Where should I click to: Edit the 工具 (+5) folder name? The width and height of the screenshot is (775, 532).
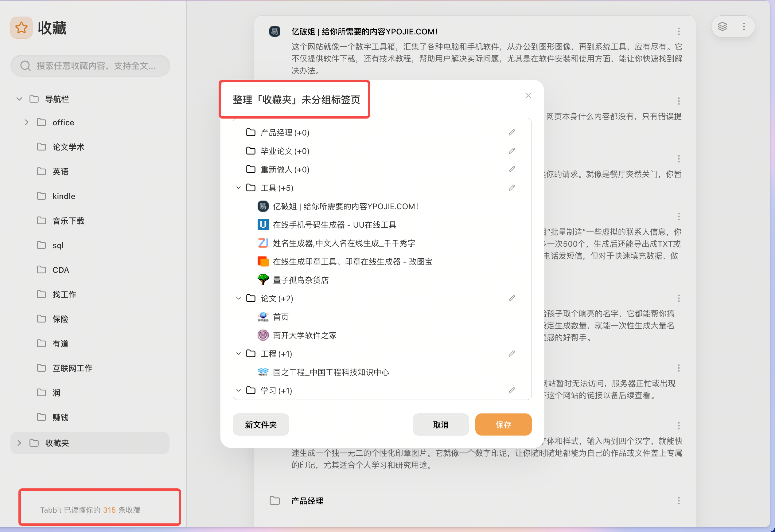tap(512, 188)
